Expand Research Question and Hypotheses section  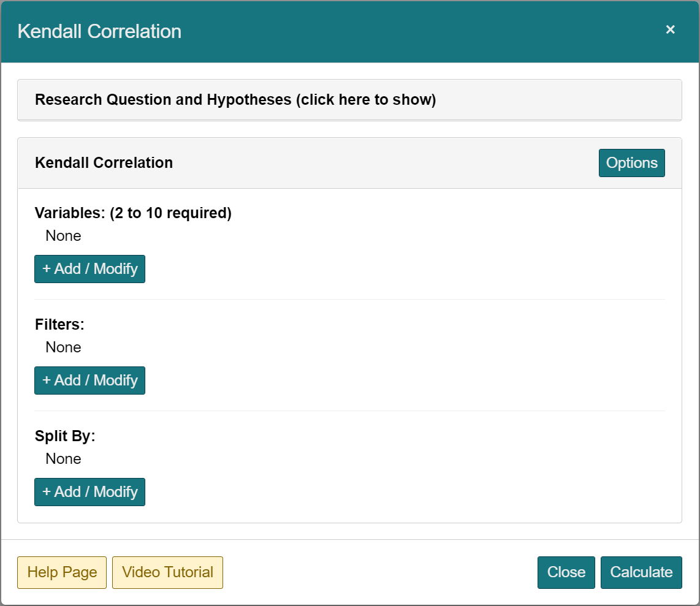(235, 100)
